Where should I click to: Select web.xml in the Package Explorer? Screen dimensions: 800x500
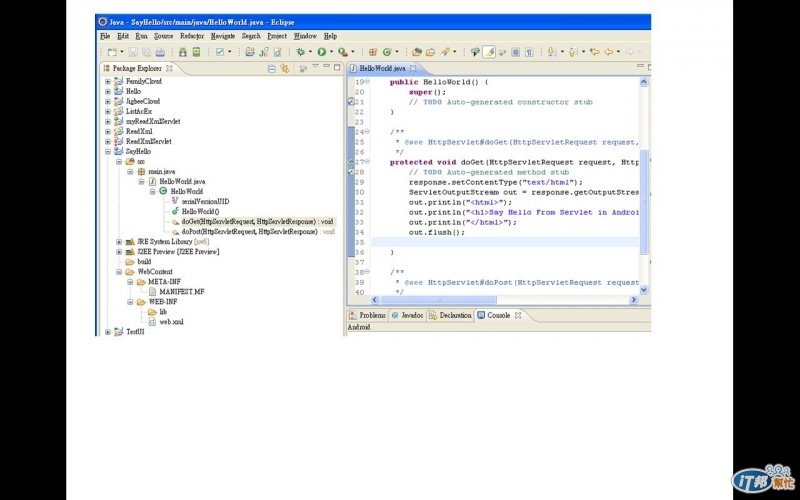click(171, 322)
